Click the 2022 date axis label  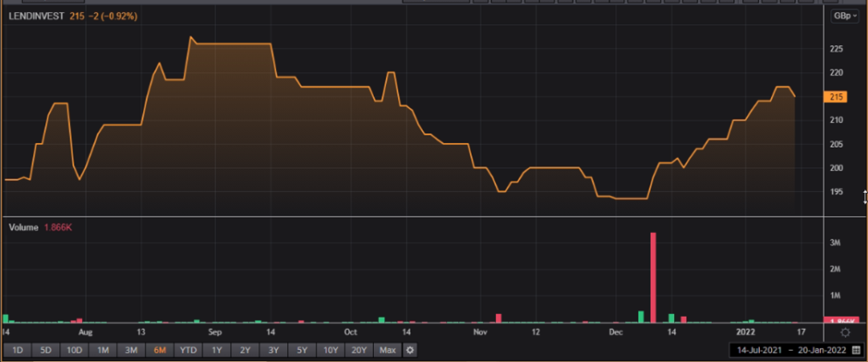click(745, 332)
